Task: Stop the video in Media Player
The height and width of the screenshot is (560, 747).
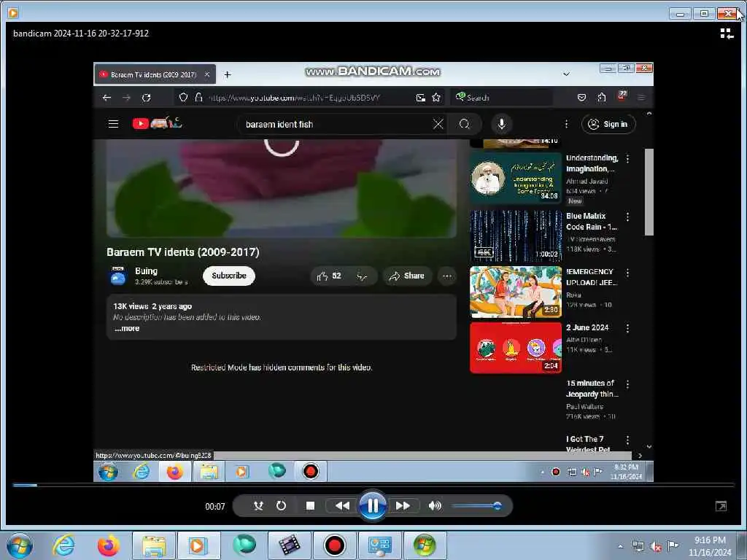Action: tap(310, 506)
